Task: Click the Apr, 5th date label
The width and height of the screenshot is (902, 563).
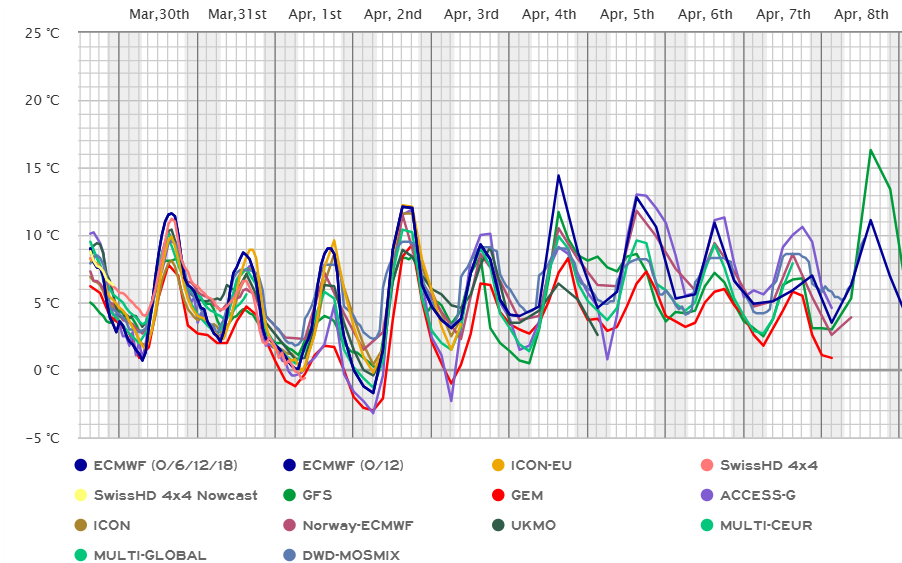Action: (x=627, y=14)
